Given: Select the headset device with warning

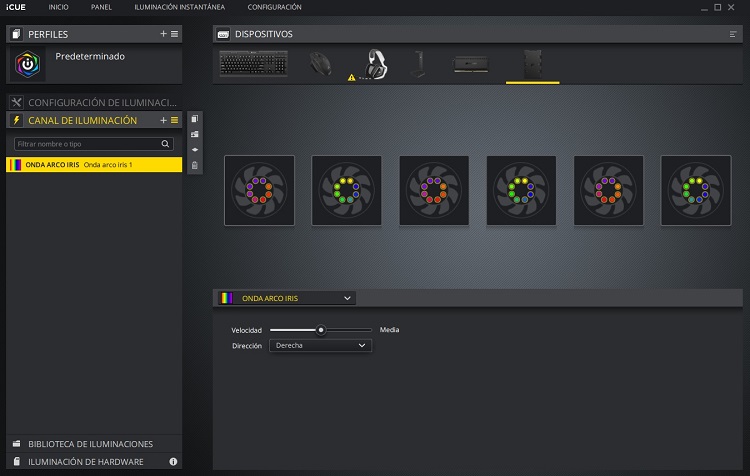Looking at the screenshot, I should click(376, 64).
